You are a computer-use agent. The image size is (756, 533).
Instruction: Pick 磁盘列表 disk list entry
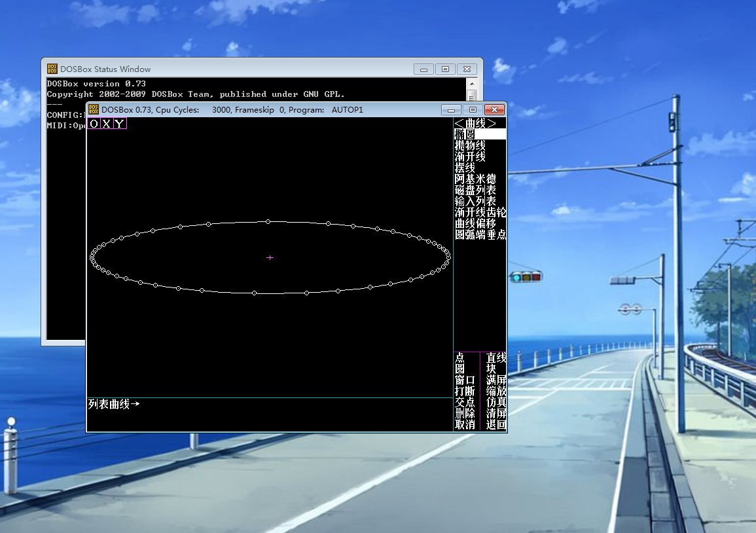(x=475, y=190)
